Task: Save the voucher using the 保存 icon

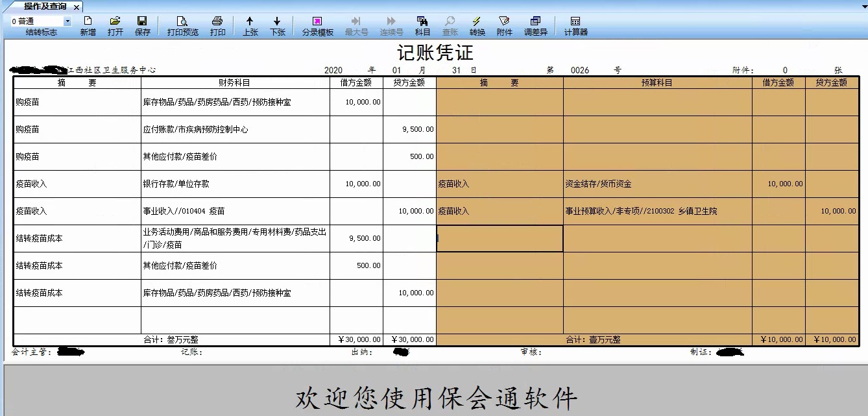Action: click(x=142, y=26)
